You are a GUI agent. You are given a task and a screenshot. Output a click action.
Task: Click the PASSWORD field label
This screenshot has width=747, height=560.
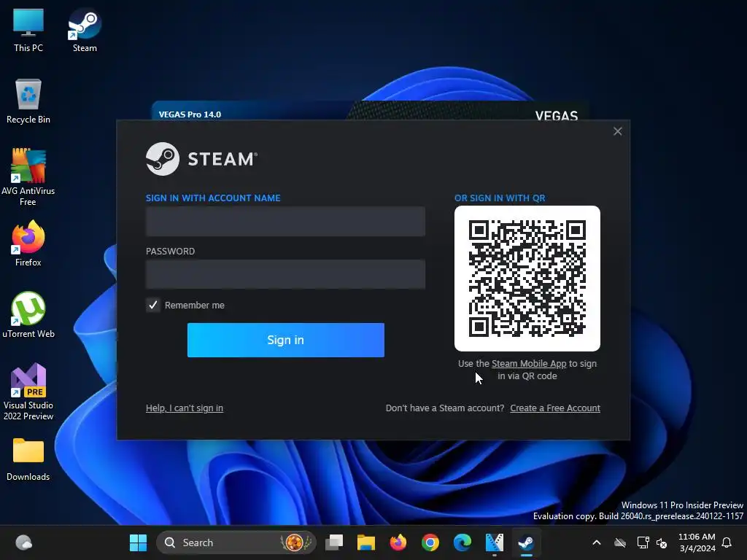tap(170, 252)
